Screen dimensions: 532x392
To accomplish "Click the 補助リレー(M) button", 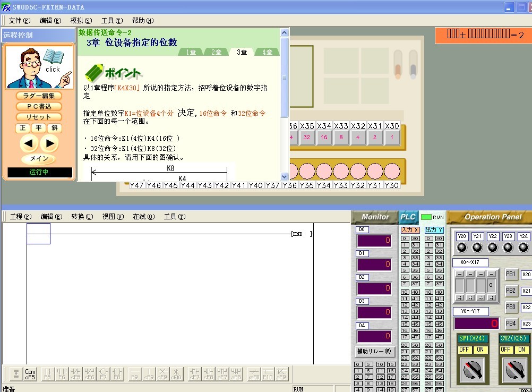I will (x=375, y=352).
